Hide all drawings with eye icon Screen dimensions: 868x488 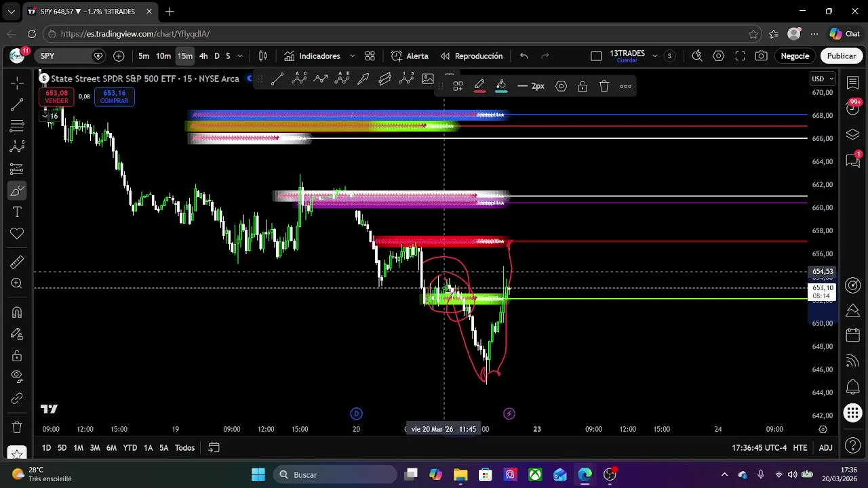click(x=17, y=378)
